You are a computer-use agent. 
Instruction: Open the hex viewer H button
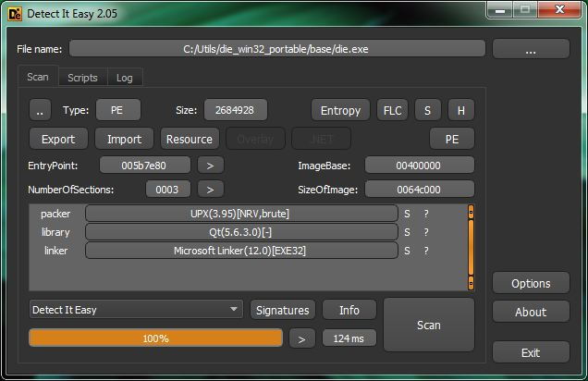[460, 110]
